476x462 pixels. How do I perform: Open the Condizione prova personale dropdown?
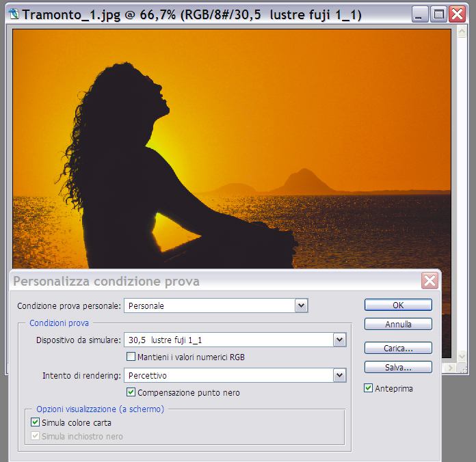click(x=301, y=305)
